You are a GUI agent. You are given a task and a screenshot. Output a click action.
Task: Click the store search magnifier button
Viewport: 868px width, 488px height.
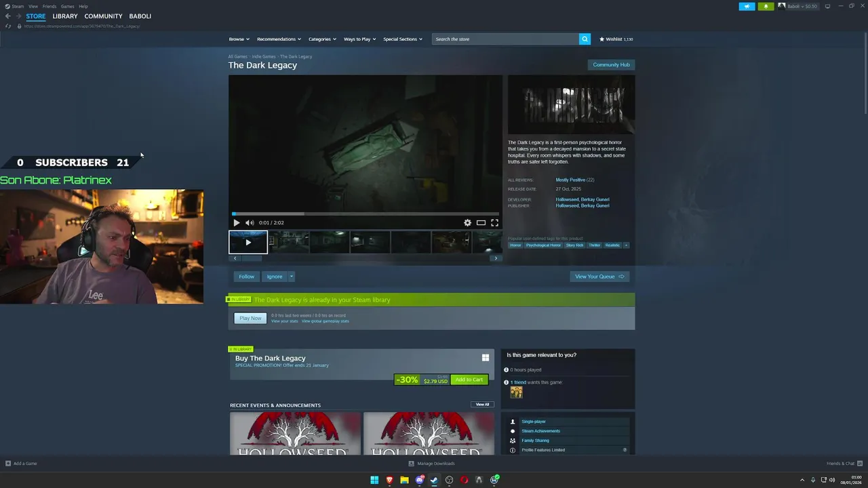pos(585,39)
